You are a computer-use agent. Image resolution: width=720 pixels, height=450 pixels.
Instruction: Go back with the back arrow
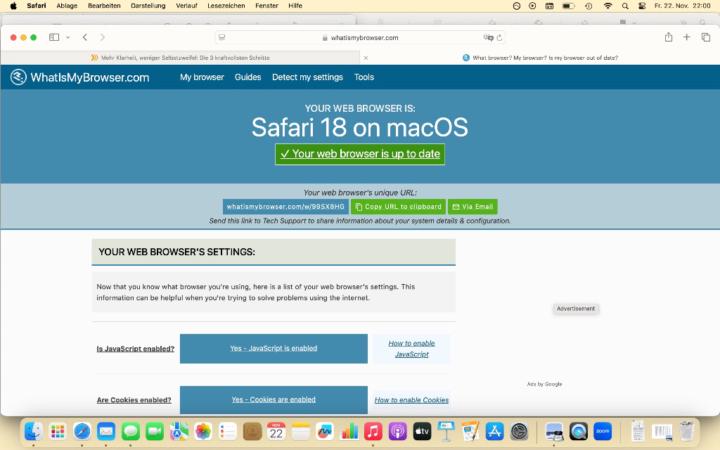(85, 37)
